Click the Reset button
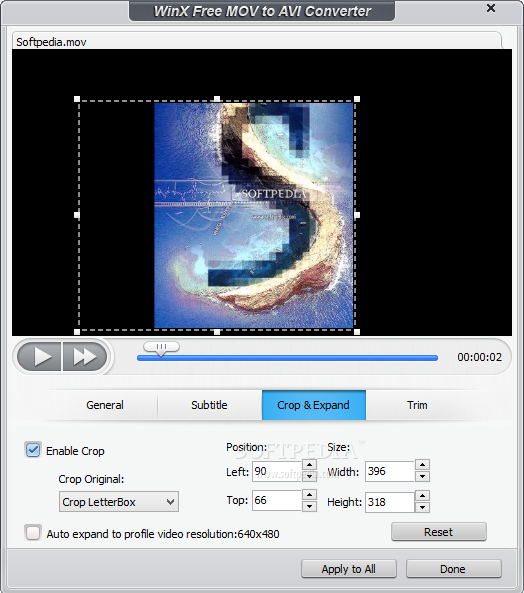The image size is (524, 593). (439, 532)
